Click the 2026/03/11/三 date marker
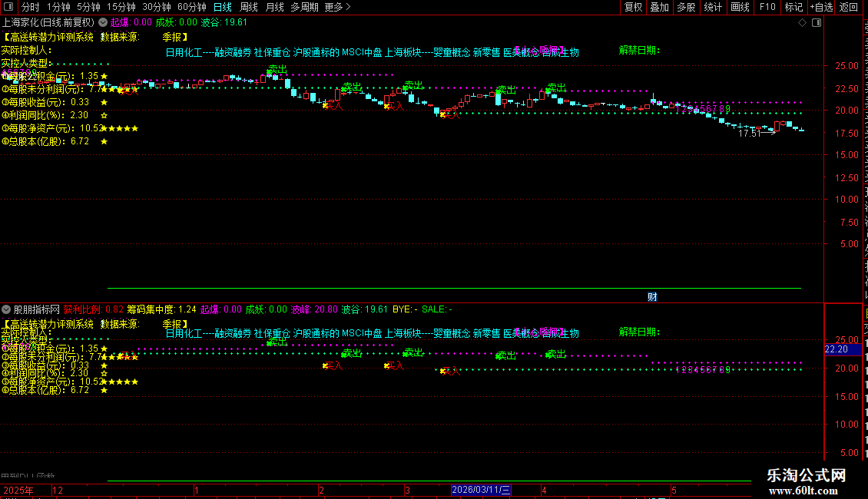 [x=481, y=490]
